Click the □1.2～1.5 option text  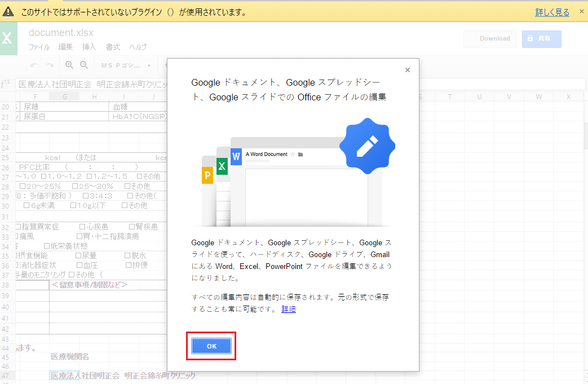tap(107, 176)
